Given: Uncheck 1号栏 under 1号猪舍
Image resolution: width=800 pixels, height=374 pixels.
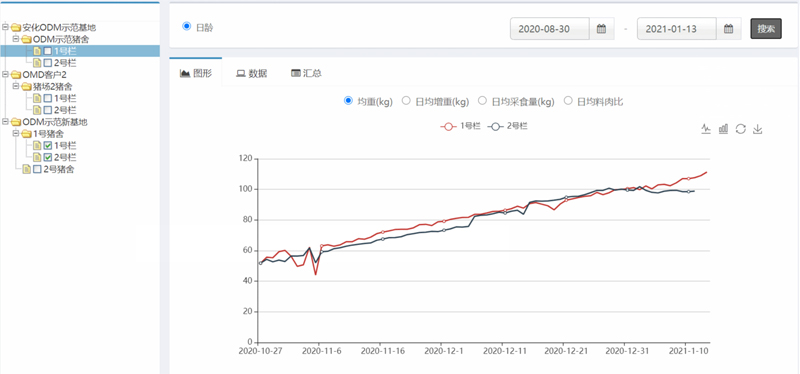Looking at the screenshot, I should (x=47, y=145).
